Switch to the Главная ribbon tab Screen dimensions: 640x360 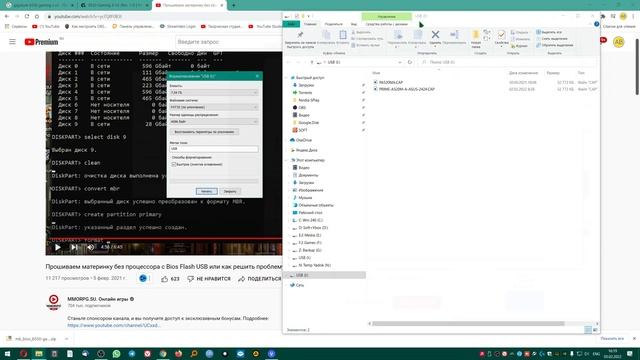point(310,24)
